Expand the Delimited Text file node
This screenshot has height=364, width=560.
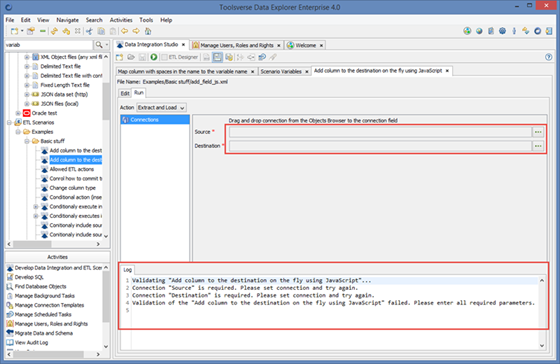[27, 66]
